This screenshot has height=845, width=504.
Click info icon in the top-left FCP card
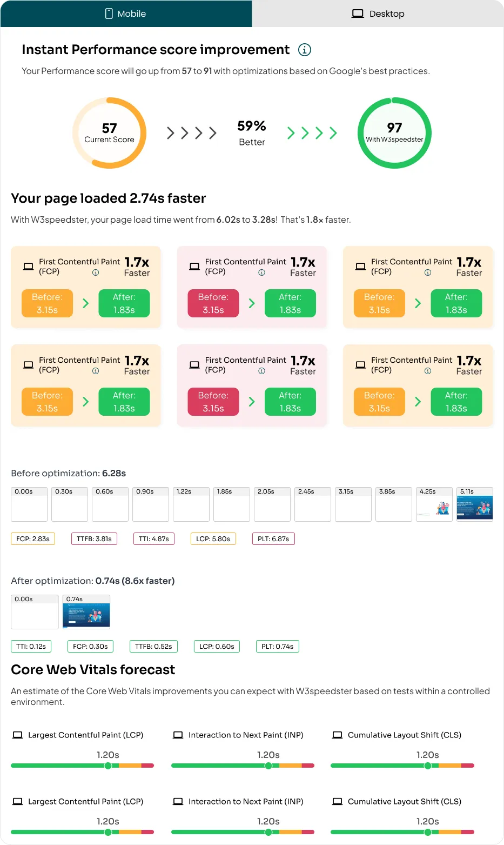(x=96, y=272)
